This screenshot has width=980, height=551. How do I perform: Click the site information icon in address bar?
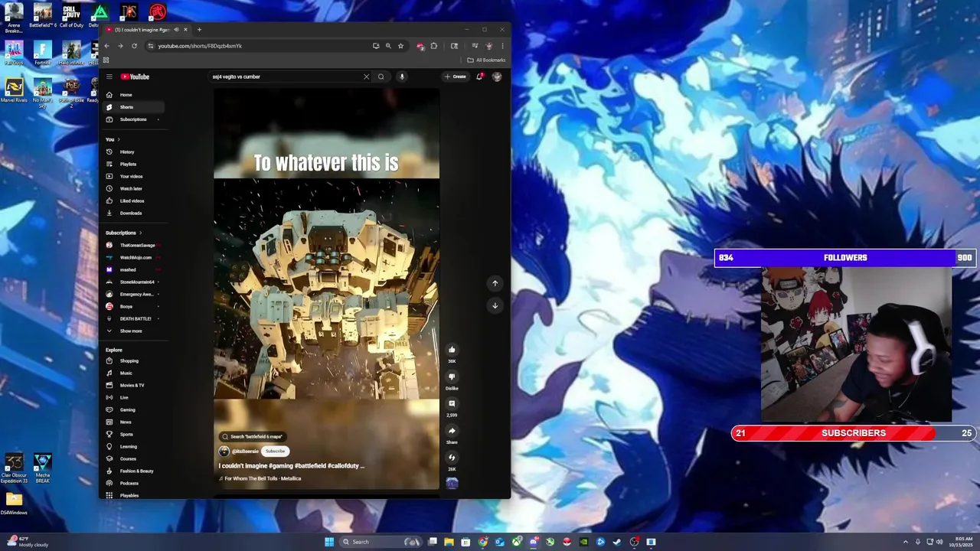tap(151, 46)
